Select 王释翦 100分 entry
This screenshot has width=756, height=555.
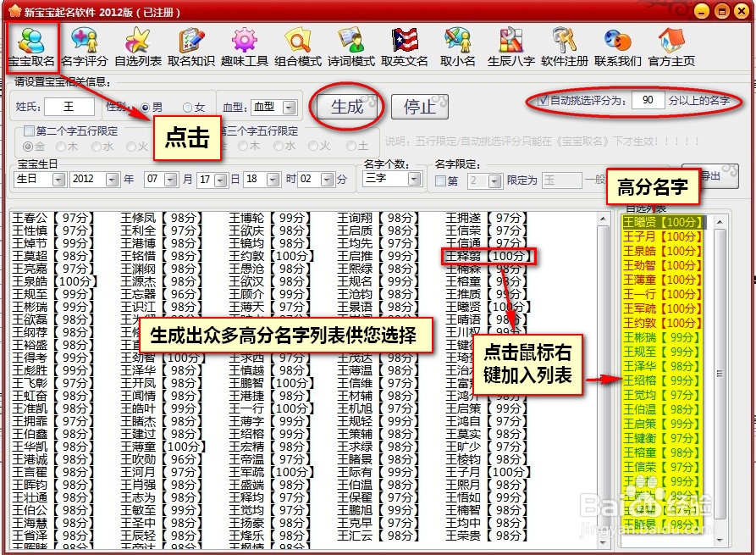click(x=488, y=256)
